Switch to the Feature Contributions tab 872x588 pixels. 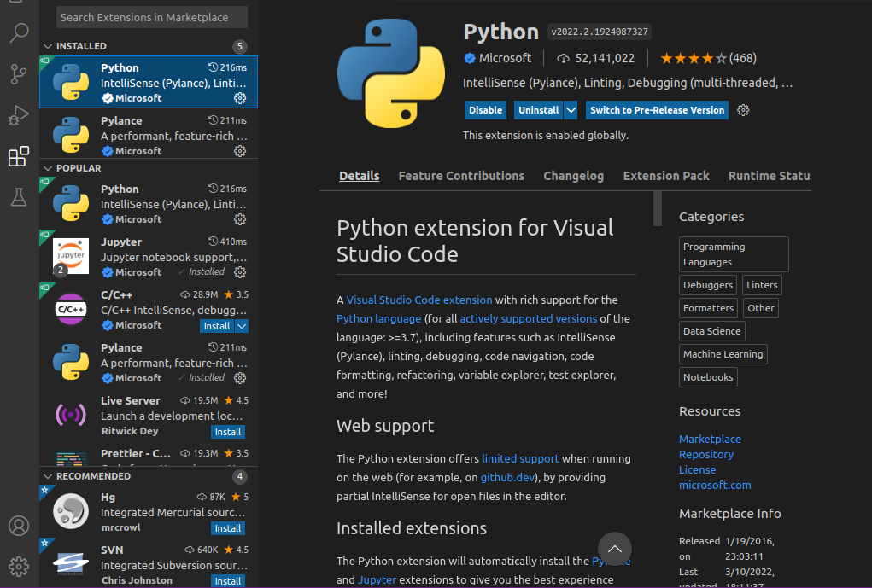[461, 176]
